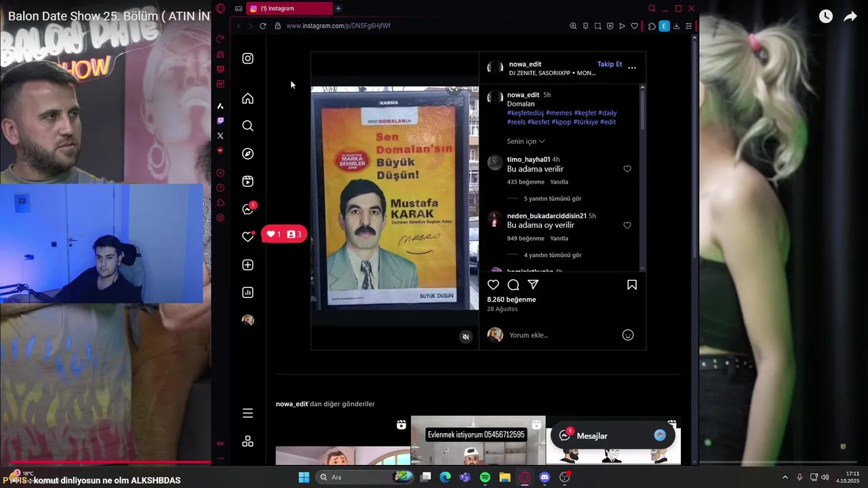The image size is (868, 488).
Task: Open '8.260 beğenme' likes list
Action: point(511,299)
